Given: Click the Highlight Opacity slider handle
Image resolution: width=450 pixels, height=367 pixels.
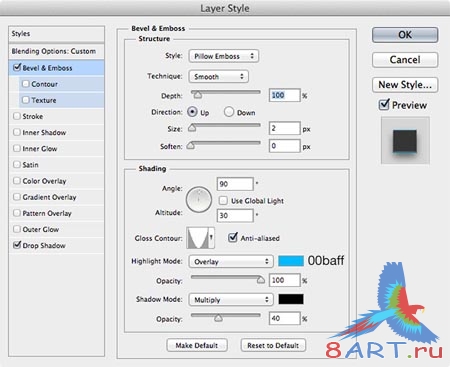Looking at the screenshot, I should (261, 280).
